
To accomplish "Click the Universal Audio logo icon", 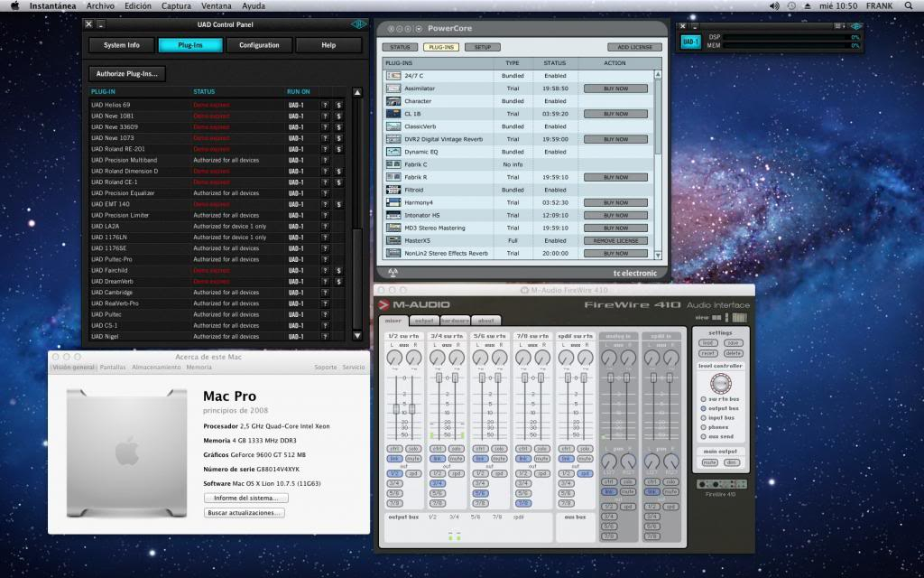I will [358, 24].
